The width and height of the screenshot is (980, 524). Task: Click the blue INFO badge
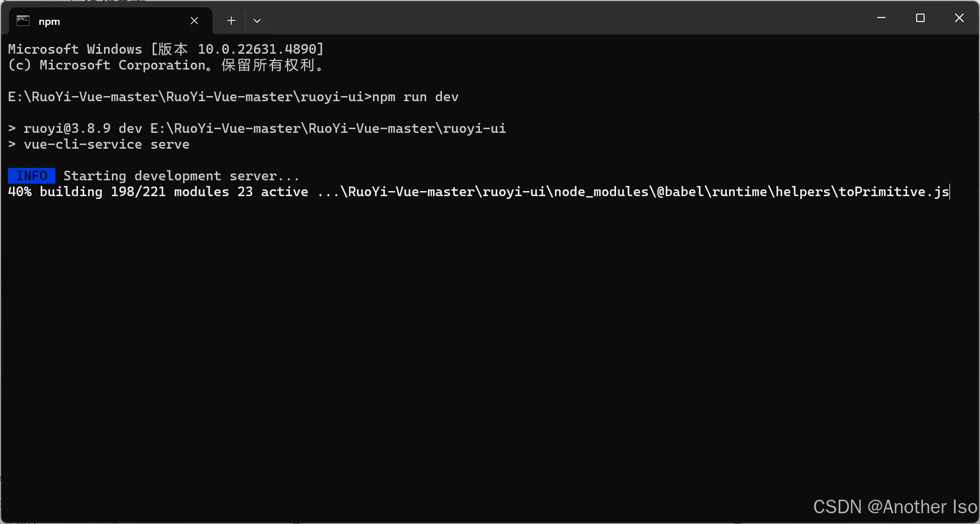coord(32,176)
